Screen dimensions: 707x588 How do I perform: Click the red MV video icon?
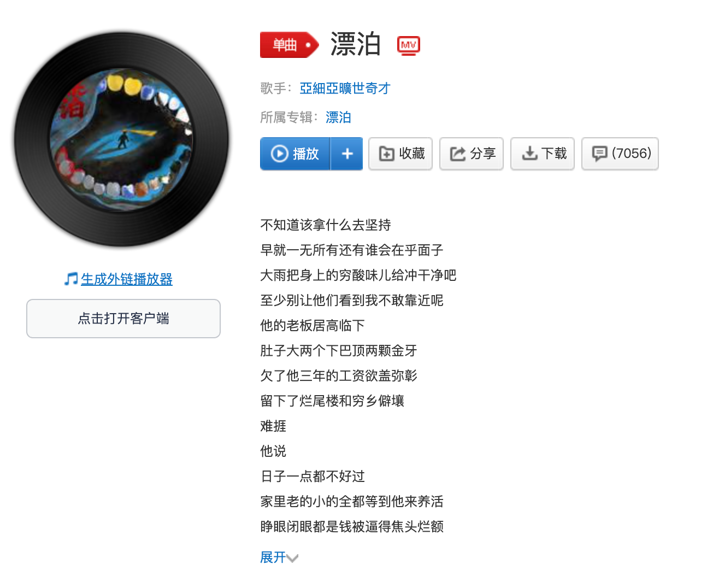click(409, 45)
